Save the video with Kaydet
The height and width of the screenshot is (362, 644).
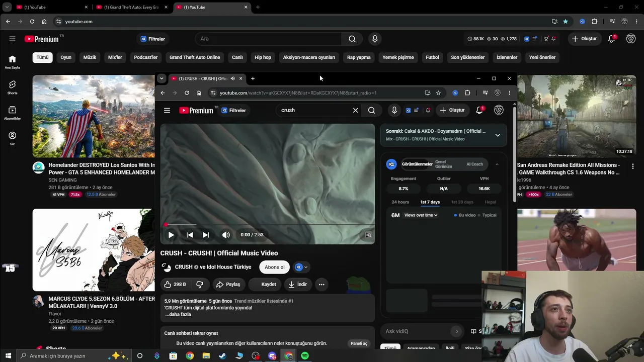(264, 285)
